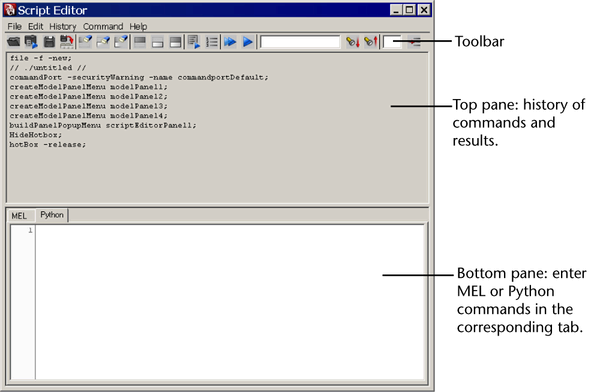The image size is (591, 392).
Task: Click the Source Script icon
Action: [x=31, y=41]
